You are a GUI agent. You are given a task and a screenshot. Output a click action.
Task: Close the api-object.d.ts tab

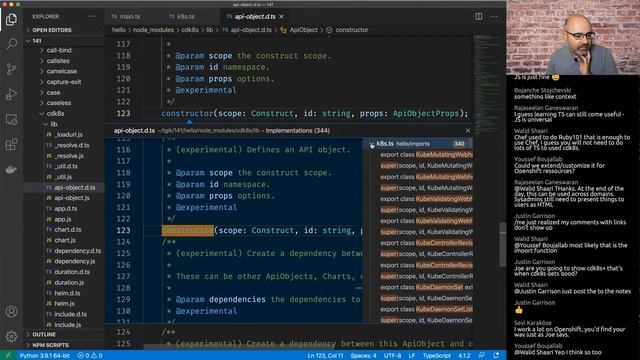pos(282,16)
